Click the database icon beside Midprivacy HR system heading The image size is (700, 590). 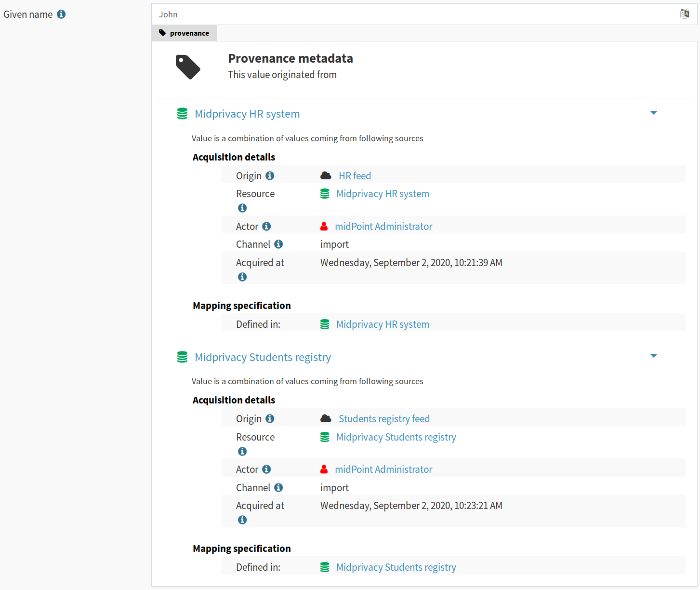click(182, 113)
